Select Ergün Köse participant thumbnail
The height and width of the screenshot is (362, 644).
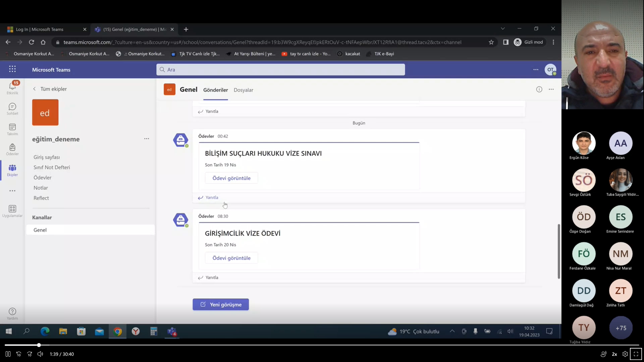[584, 143]
